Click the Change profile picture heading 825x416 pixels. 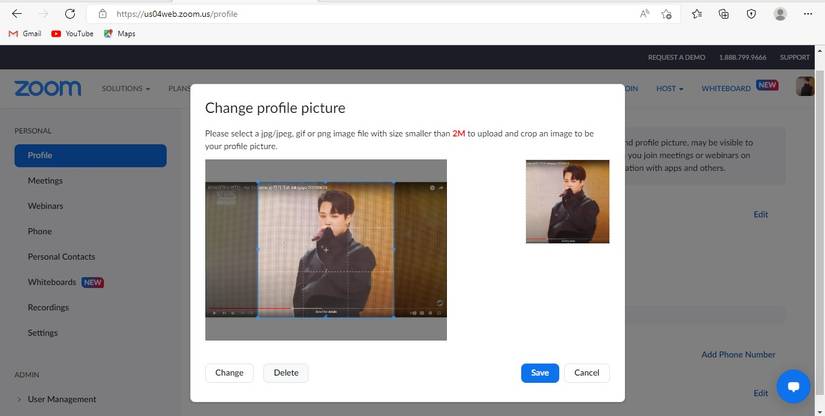point(275,108)
